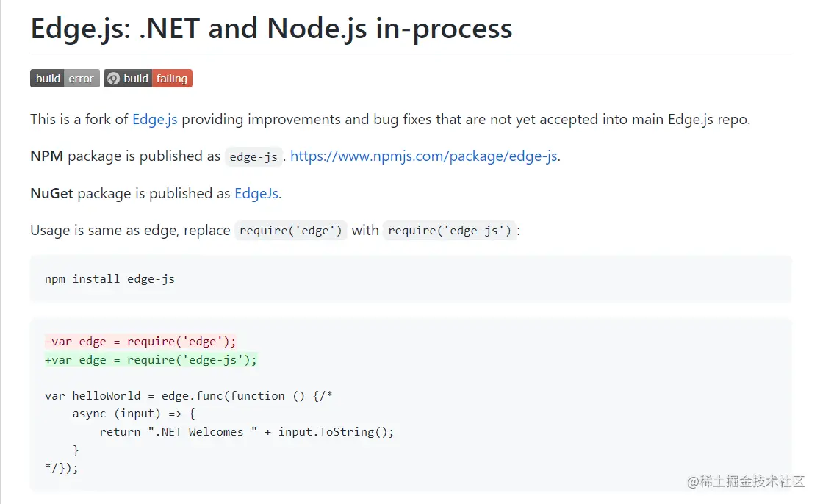Image resolution: width=820 pixels, height=504 pixels.
Task: Click the inline code require('edge')
Action: point(291,231)
